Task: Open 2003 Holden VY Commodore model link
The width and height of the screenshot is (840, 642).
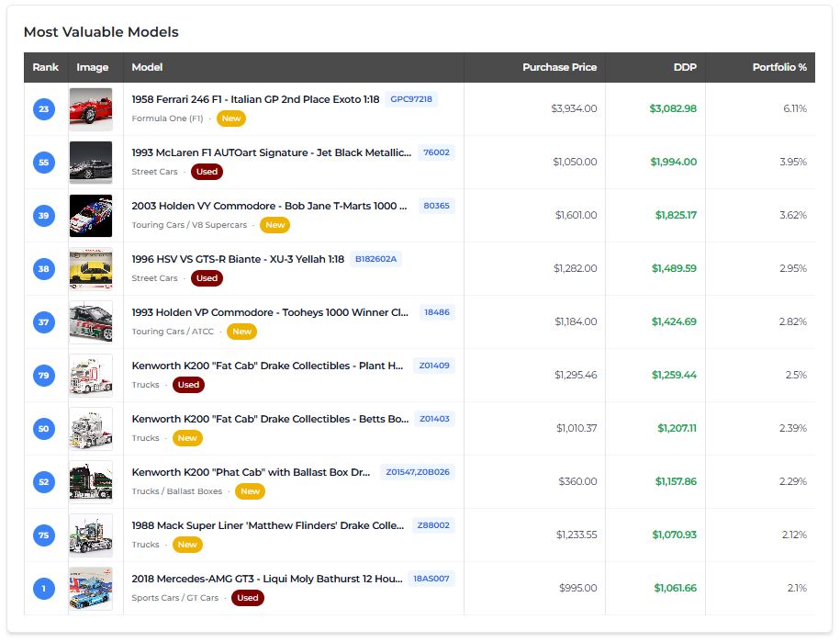Action: 269,206
